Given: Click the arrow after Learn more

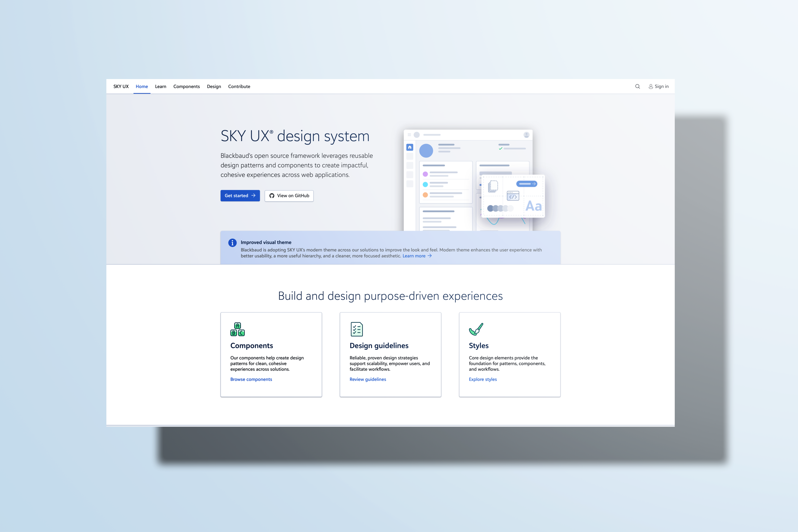Looking at the screenshot, I should pos(429,256).
